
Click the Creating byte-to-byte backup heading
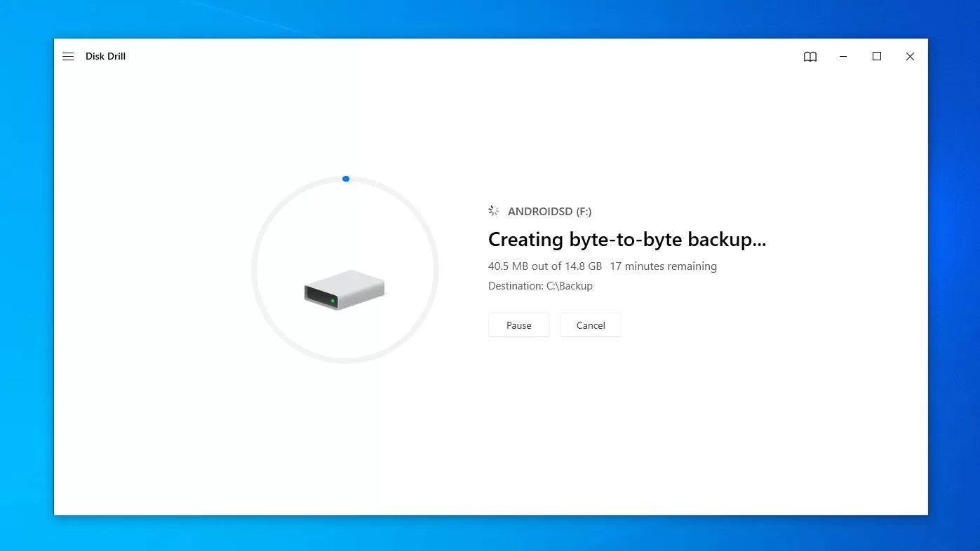pos(627,240)
